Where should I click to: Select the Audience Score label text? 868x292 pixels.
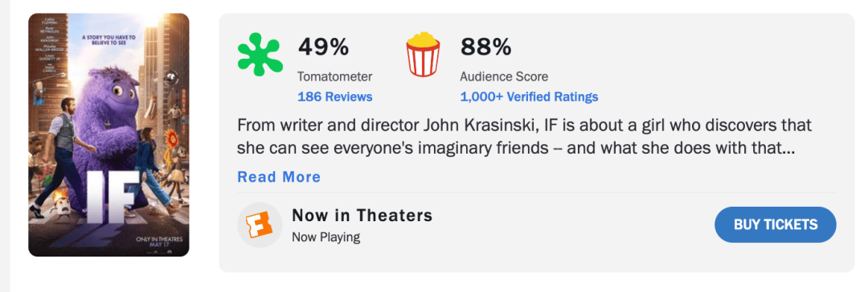click(504, 76)
